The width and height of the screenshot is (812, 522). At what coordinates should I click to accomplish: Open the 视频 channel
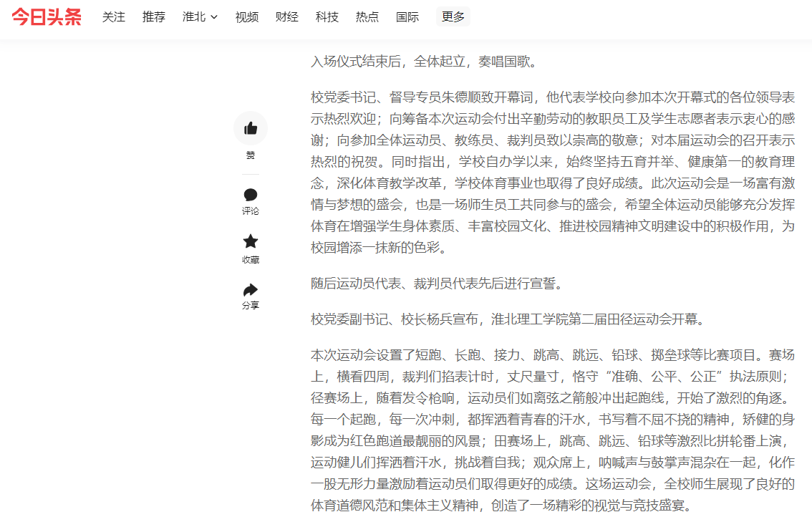pos(246,17)
